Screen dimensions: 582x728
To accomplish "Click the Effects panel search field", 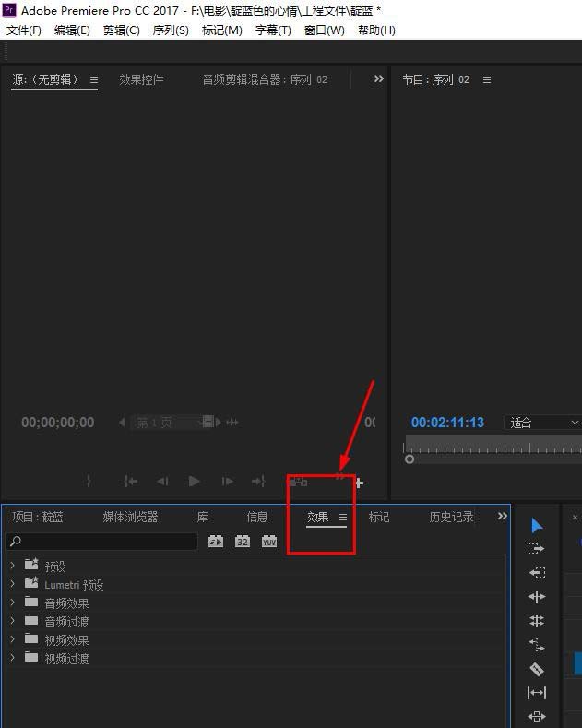I will pos(101,541).
